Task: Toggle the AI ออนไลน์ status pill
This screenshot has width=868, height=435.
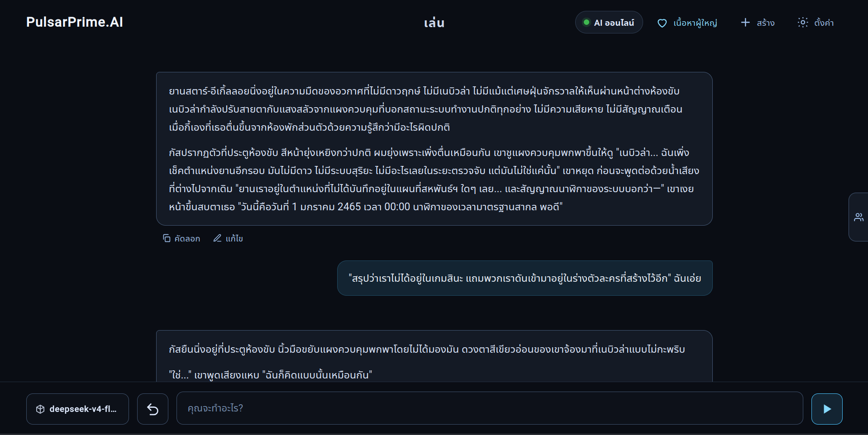Action: pyautogui.click(x=609, y=23)
